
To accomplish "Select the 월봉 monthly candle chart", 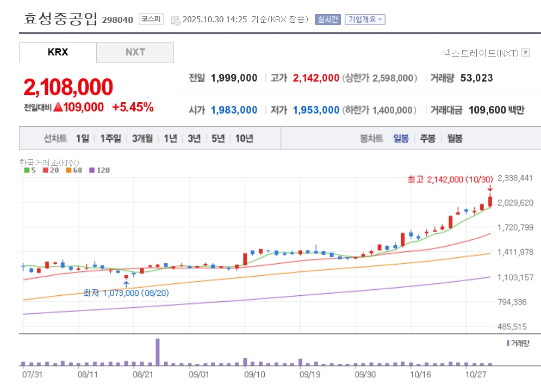I will (x=455, y=139).
